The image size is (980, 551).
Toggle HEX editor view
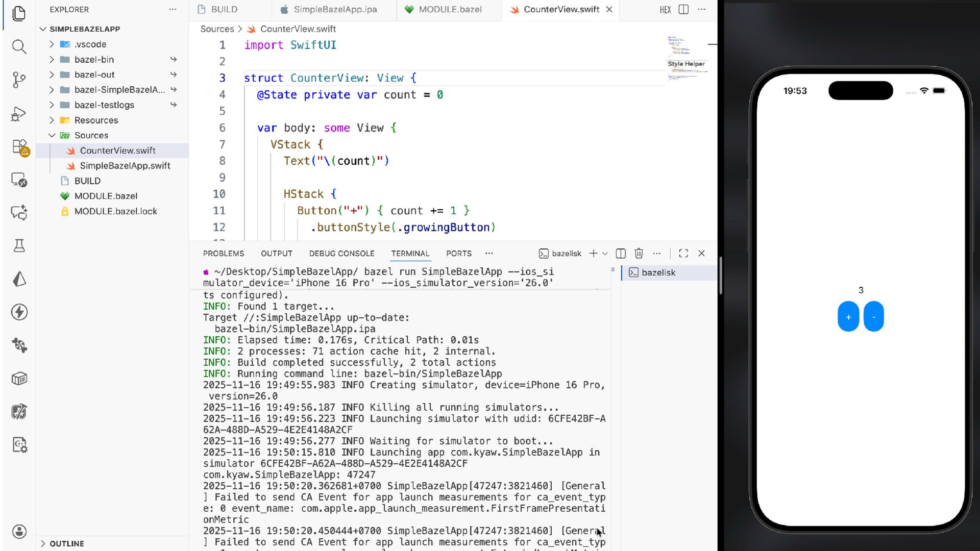[665, 10]
